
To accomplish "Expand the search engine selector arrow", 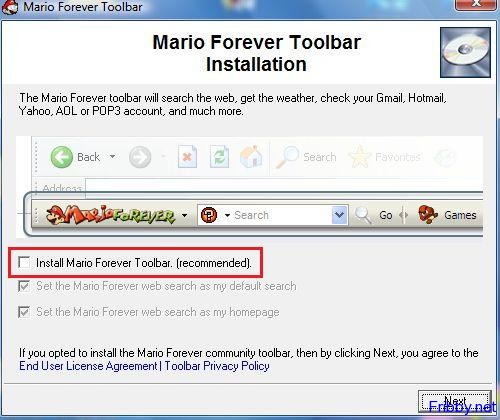I will [227, 215].
